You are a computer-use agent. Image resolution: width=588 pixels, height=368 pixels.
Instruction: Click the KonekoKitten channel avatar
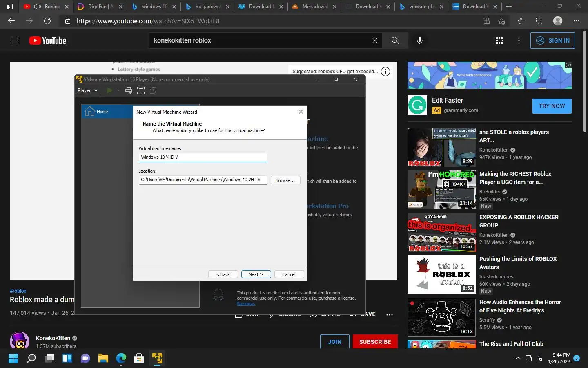pos(20,341)
